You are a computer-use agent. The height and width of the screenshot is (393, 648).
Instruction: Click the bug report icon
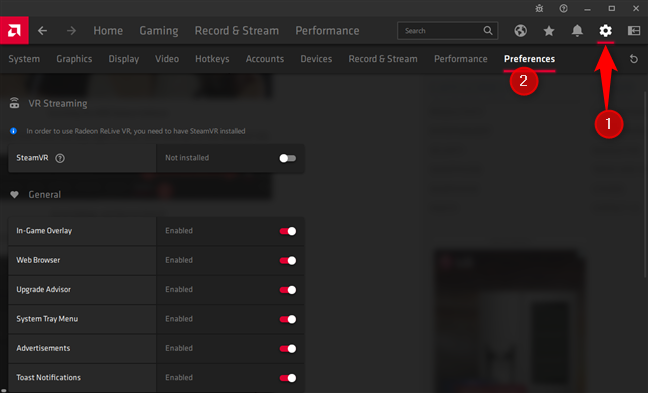[539, 8]
